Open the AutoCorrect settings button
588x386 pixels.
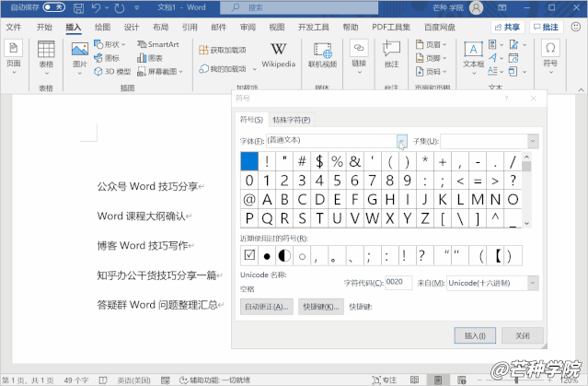click(267, 306)
